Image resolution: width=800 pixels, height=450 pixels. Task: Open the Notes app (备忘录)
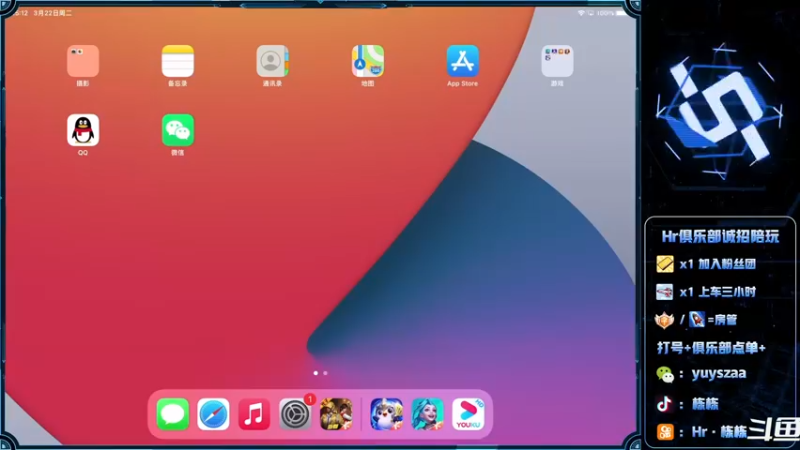[178, 61]
